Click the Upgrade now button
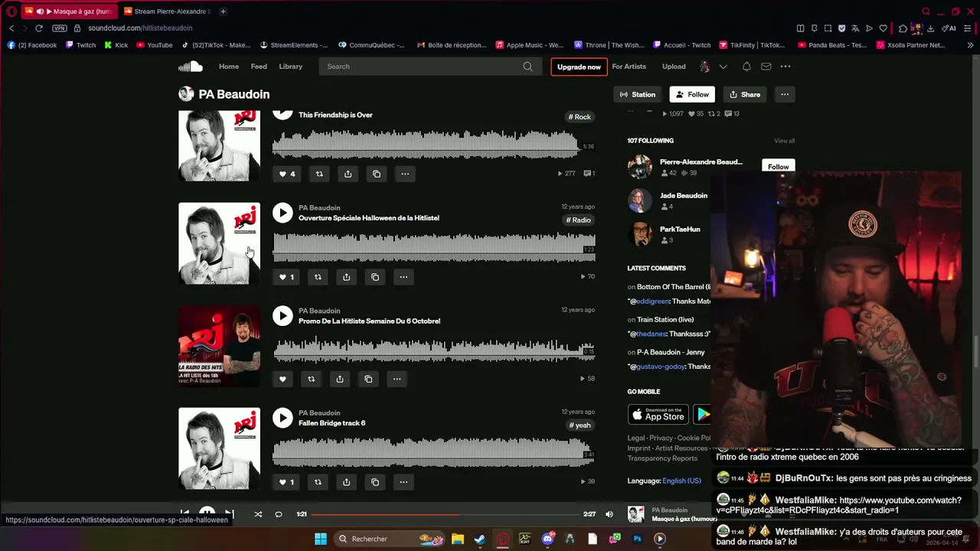The image size is (980, 551). (x=579, y=67)
